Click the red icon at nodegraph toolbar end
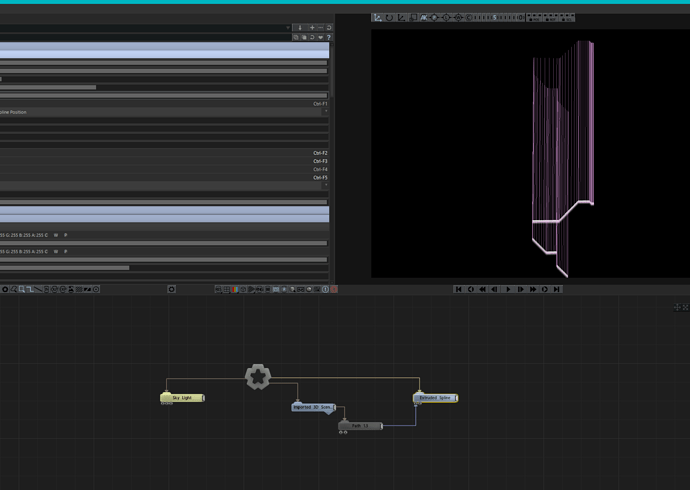The width and height of the screenshot is (690, 490). pyautogui.click(x=334, y=289)
